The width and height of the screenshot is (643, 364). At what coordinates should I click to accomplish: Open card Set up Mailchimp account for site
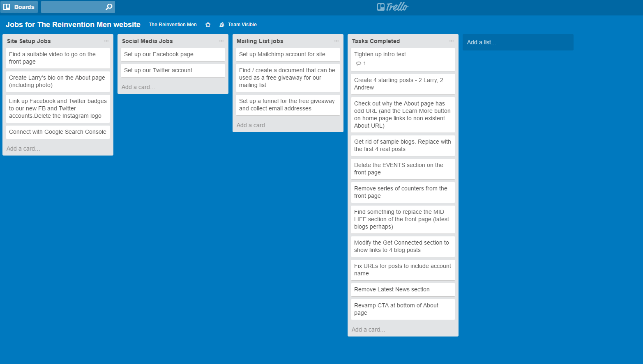288,54
